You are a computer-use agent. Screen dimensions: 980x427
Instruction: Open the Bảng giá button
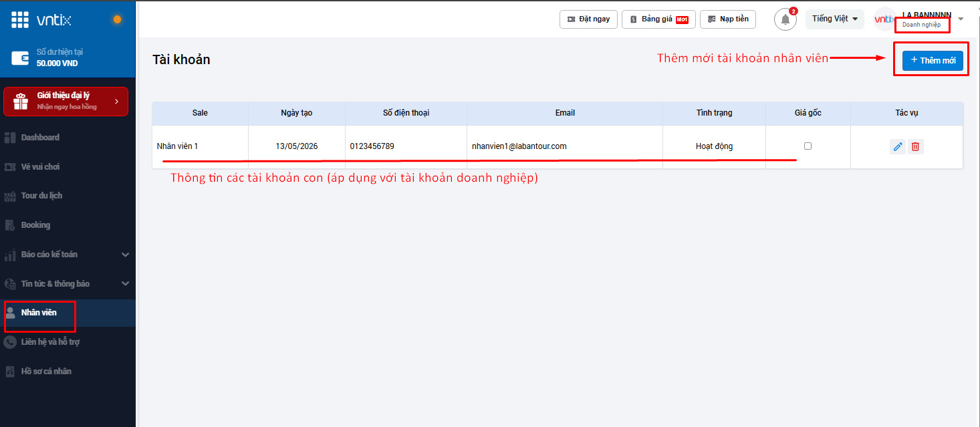(658, 19)
